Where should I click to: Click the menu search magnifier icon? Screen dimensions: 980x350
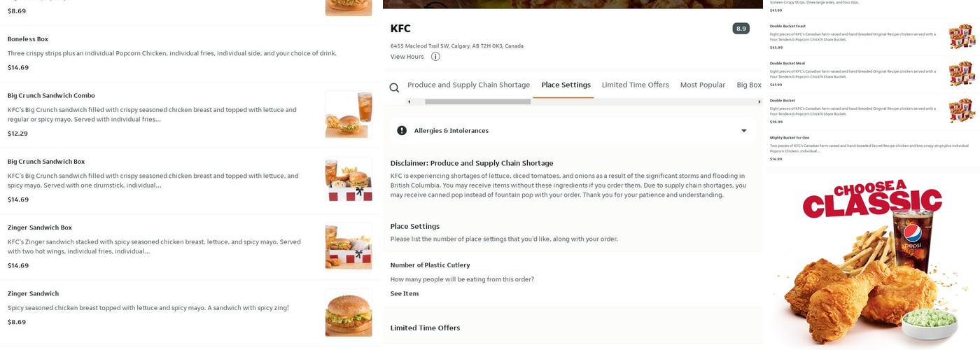pyautogui.click(x=394, y=87)
